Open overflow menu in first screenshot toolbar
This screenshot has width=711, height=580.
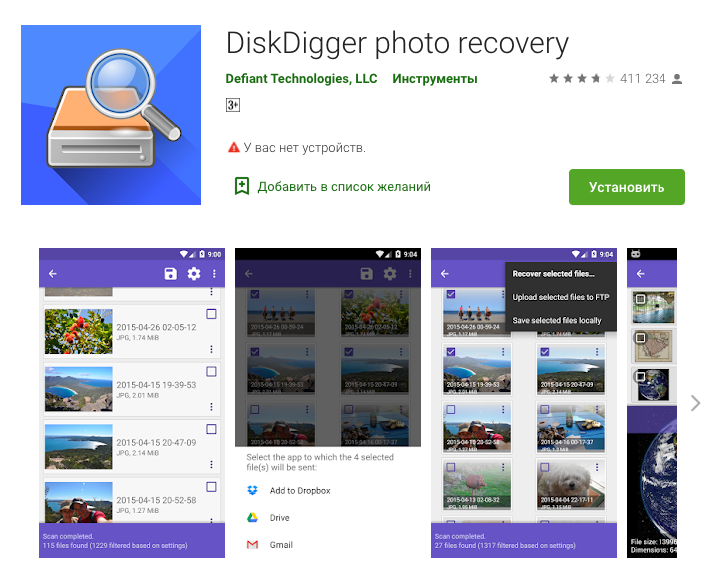tap(214, 273)
